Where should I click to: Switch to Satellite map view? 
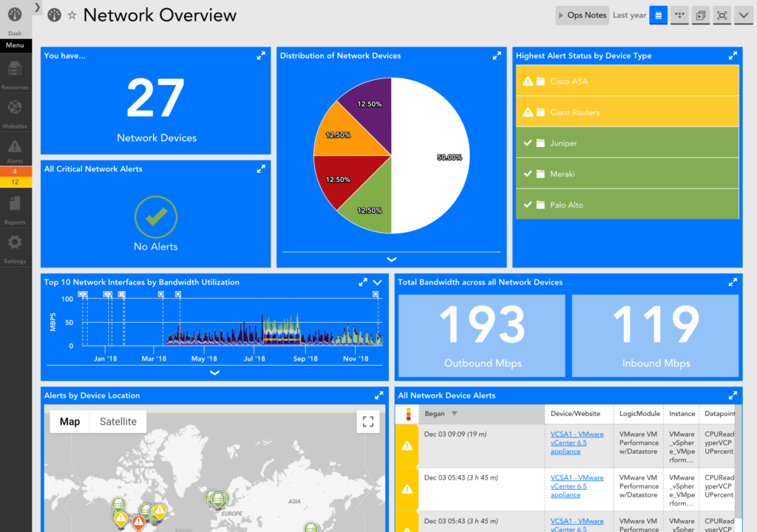tap(118, 421)
